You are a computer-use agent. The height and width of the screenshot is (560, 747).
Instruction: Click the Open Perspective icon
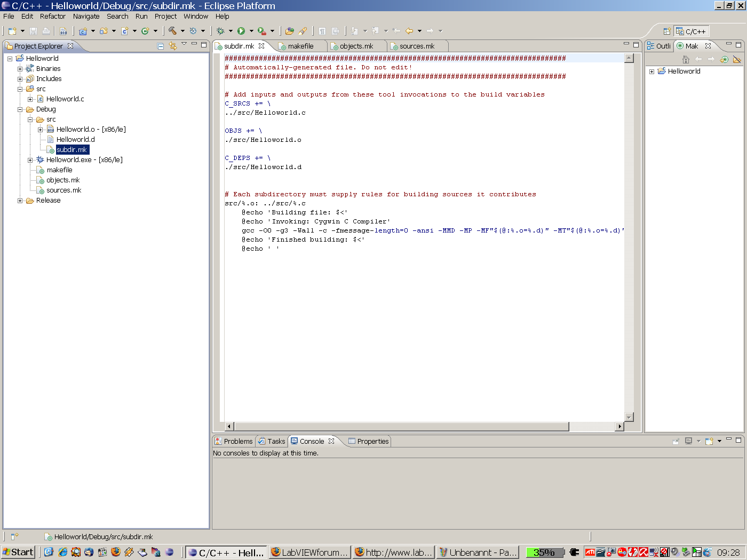[666, 31]
